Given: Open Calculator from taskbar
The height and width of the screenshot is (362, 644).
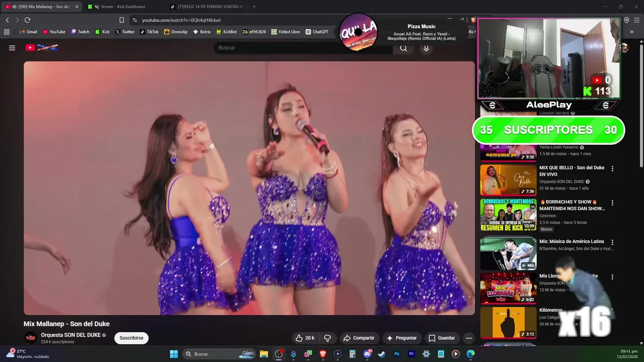Looking at the screenshot, I should [x=353, y=354].
